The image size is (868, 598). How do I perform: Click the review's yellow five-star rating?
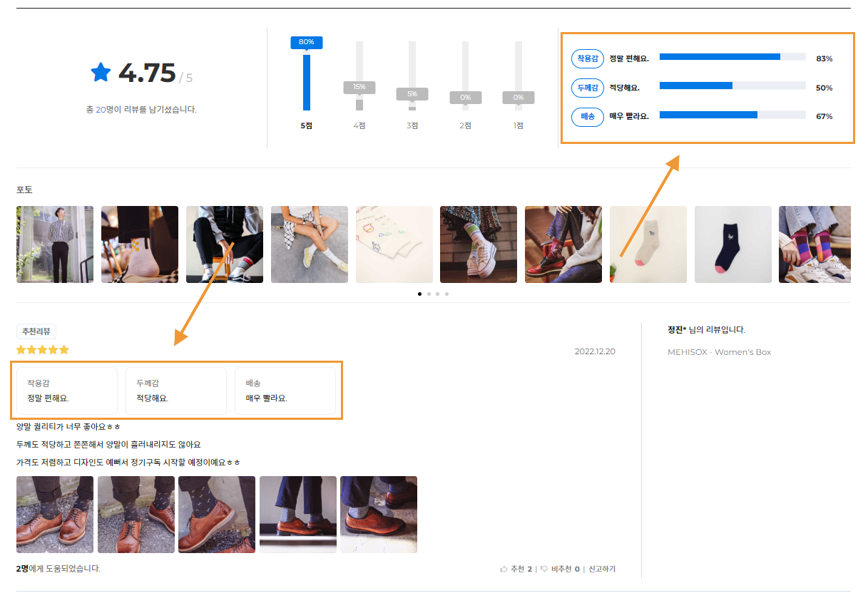click(x=43, y=350)
